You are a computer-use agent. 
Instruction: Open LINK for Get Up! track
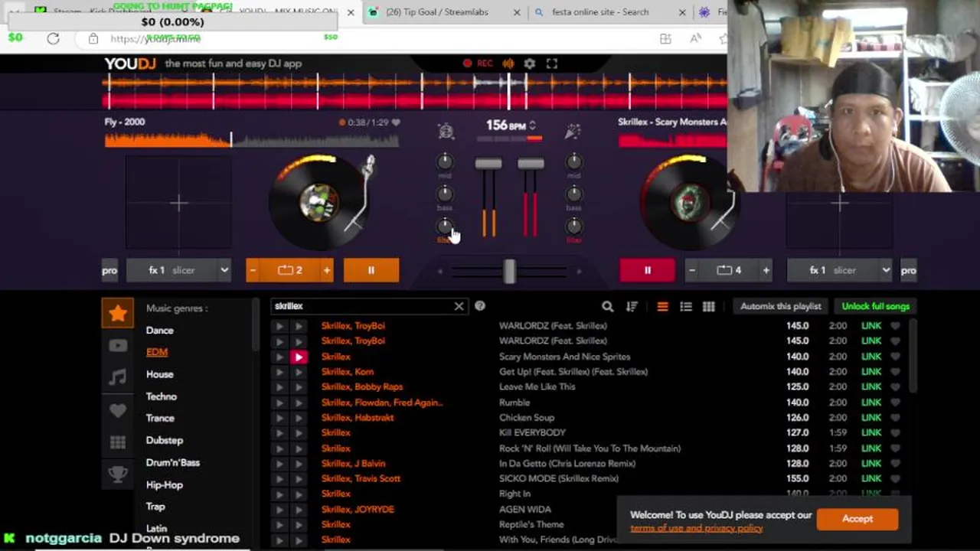(871, 372)
